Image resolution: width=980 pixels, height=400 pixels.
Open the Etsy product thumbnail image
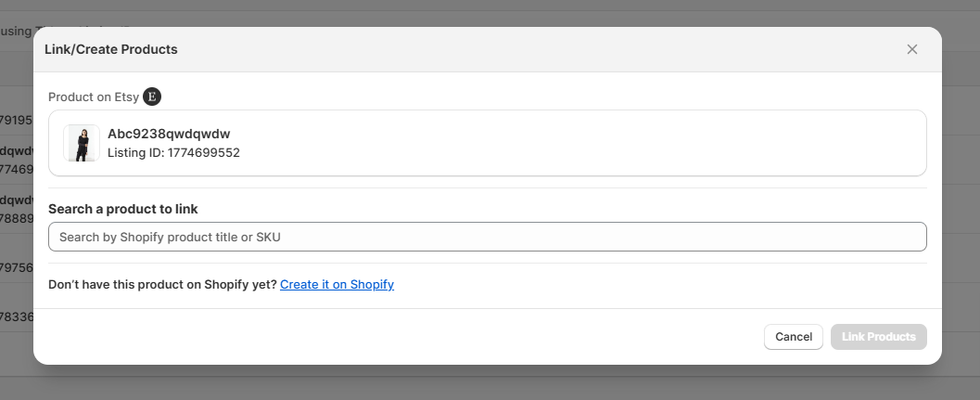[82, 143]
